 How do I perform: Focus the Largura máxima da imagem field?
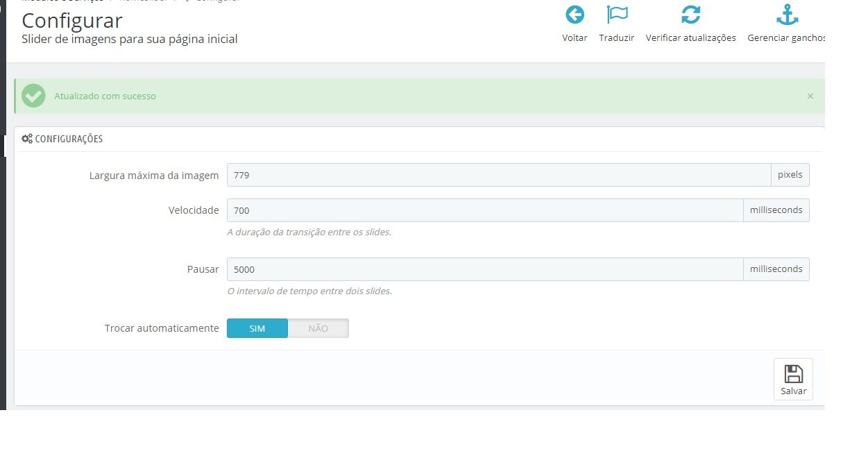499,175
